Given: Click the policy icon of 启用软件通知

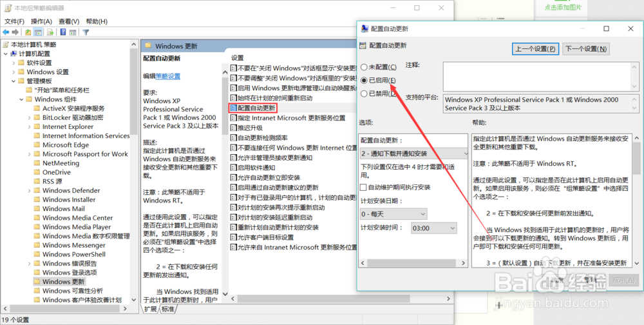Looking at the screenshot, I should 233,168.
